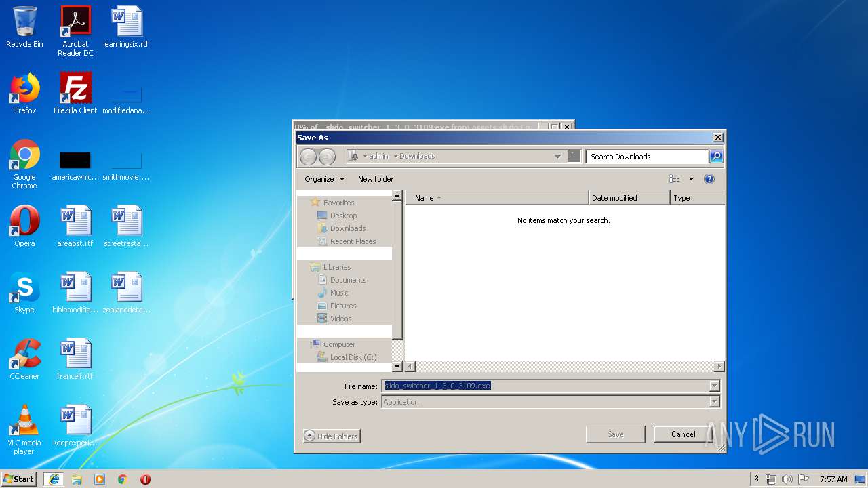Click the Cancel button
The width and height of the screenshot is (868, 488).
click(683, 434)
